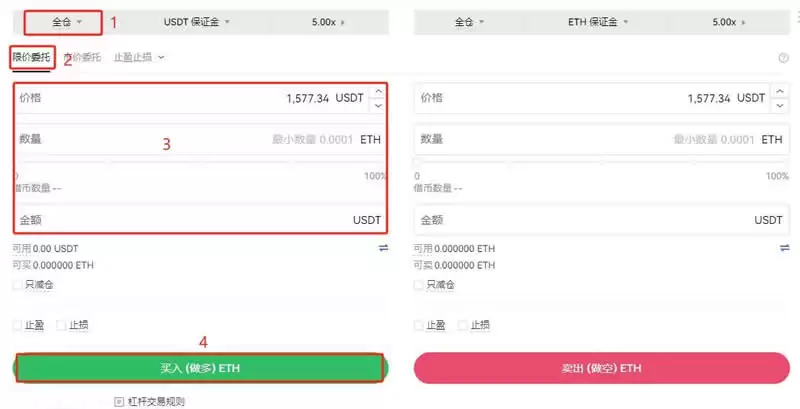Enable 只减仓 checkbox on the buy side
The height and width of the screenshot is (409, 800).
[x=18, y=285]
